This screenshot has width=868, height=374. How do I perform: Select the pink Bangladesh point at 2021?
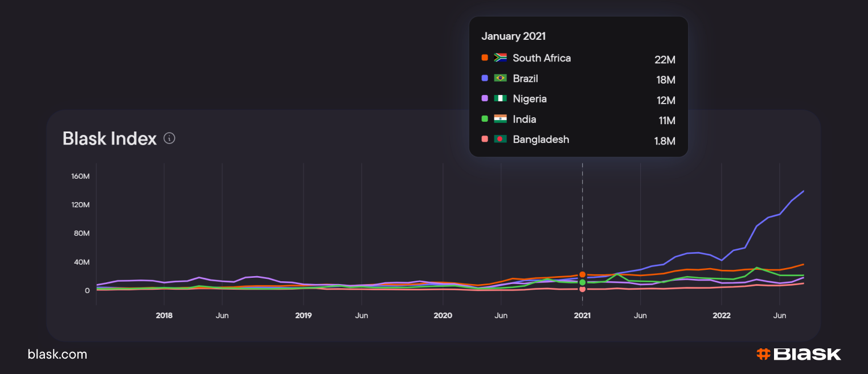coord(582,289)
